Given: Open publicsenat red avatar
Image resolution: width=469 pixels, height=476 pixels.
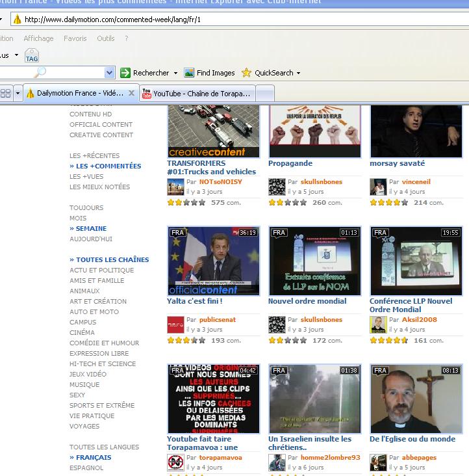Looking at the screenshot, I should 175,324.
